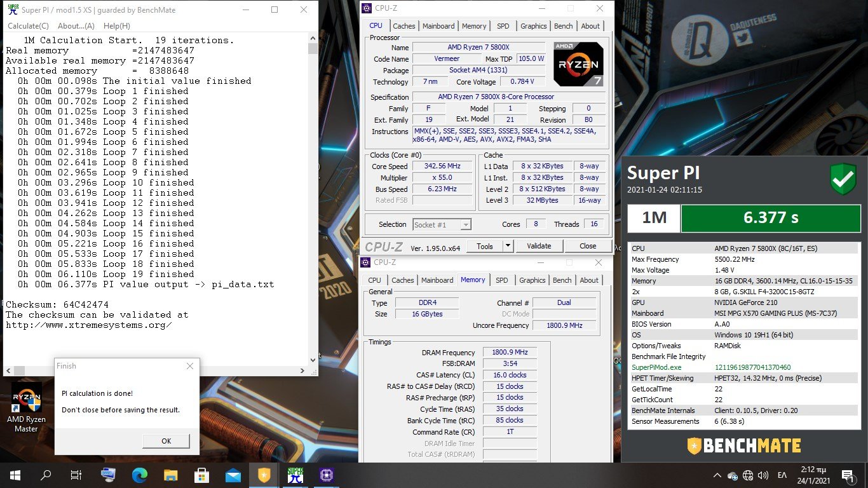Screen dimensions: 868x488
Task: Switch to Graphics tab in upper CPU-Z
Action: coord(533,26)
